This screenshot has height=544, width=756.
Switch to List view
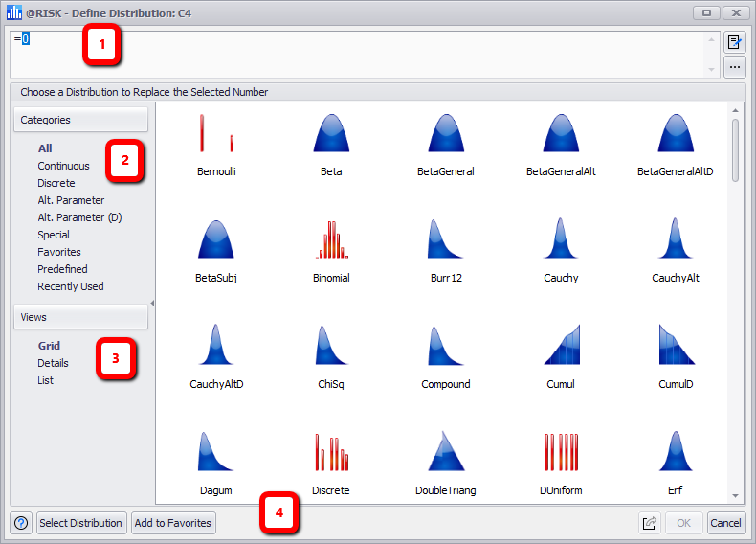[x=45, y=380]
